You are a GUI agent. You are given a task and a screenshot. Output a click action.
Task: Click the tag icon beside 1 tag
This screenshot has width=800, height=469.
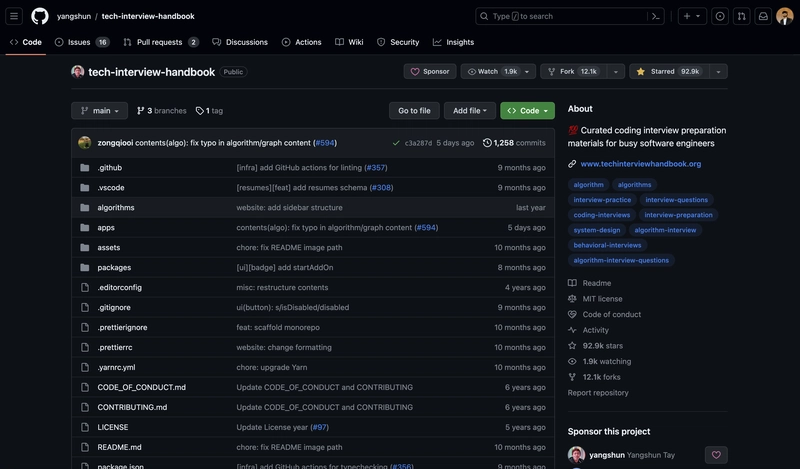coord(199,111)
